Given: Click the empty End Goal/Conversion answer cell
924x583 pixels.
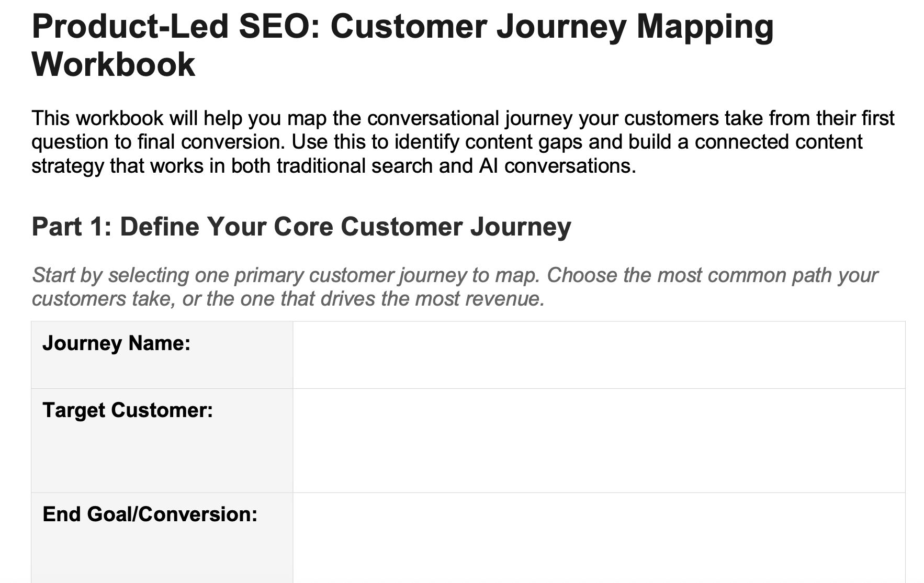Looking at the screenshot, I should tap(599, 537).
